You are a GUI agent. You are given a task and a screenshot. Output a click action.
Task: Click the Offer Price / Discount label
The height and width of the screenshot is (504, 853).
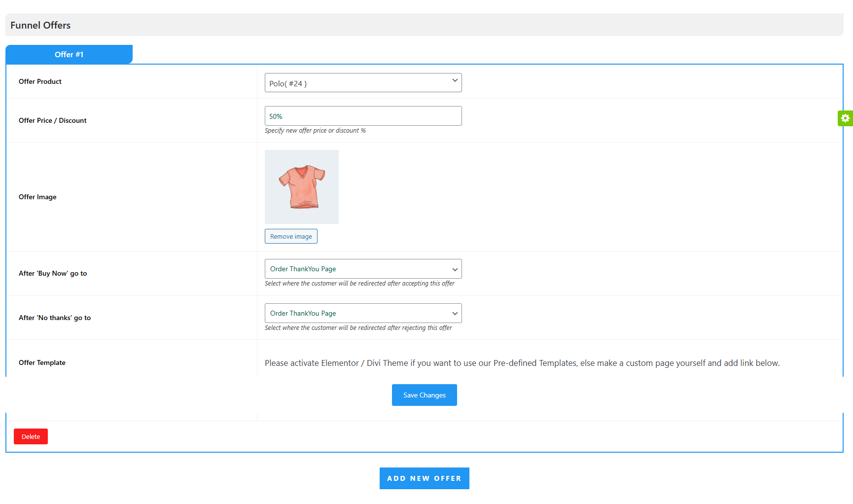point(52,120)
